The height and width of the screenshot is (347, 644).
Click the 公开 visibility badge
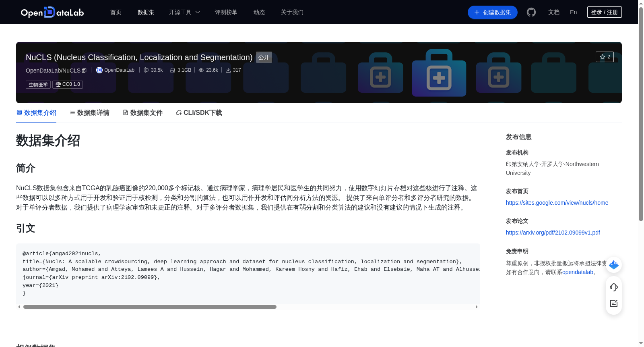pos(264,57)
